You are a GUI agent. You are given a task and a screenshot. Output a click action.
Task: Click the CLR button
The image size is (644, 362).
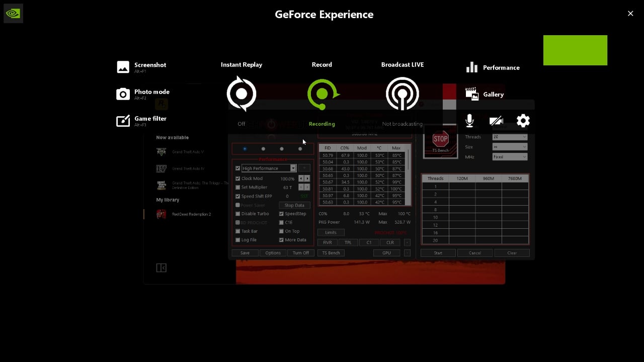390,242
